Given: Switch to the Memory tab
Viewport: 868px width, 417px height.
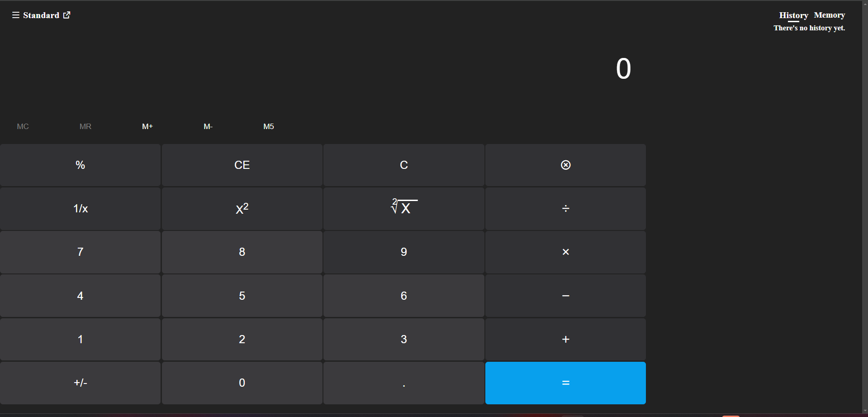Looking at the screenshot, I should [830, 15].
